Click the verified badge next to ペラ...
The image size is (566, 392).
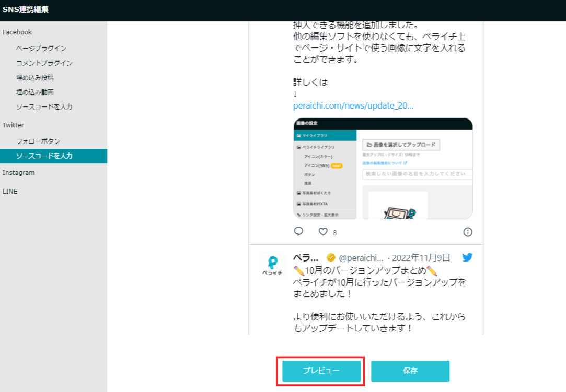tap(331, 257)
